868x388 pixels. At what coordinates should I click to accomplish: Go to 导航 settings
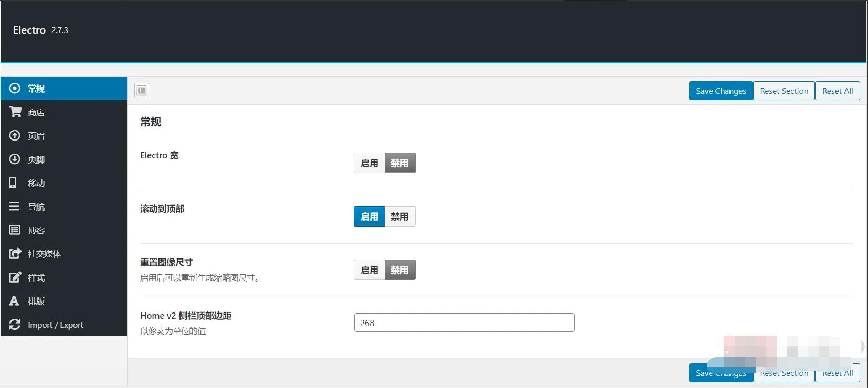pyautogui.click(x=63, y=207)
